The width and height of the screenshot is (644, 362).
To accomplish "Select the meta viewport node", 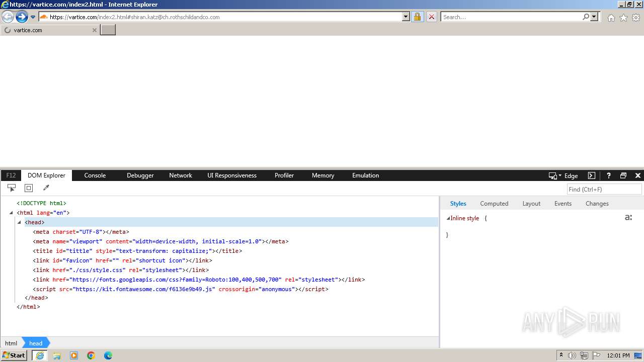I will coord(160,241).
